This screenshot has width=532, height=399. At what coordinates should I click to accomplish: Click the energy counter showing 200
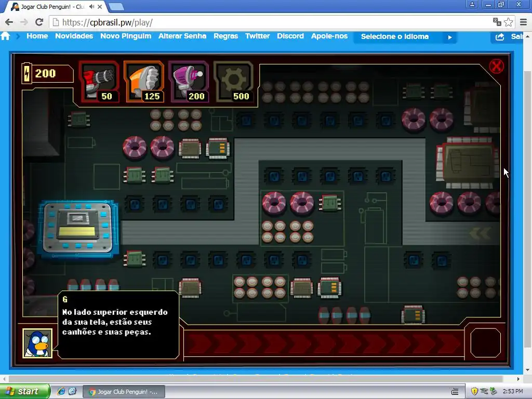tap(47, 73)
